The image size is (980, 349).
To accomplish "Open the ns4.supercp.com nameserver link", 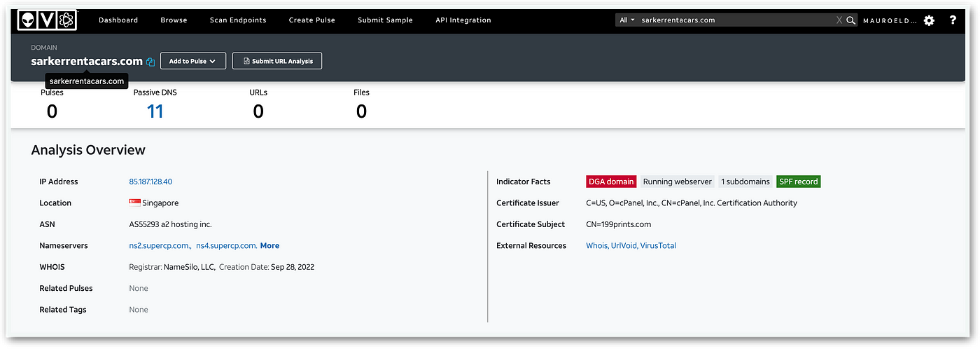I will (227, 245).
